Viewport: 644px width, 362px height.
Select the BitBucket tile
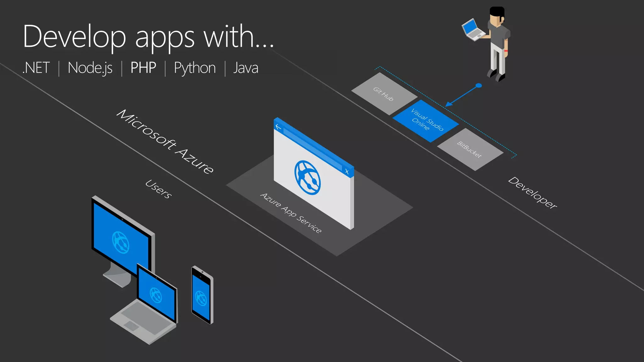[x=470, y=149]
